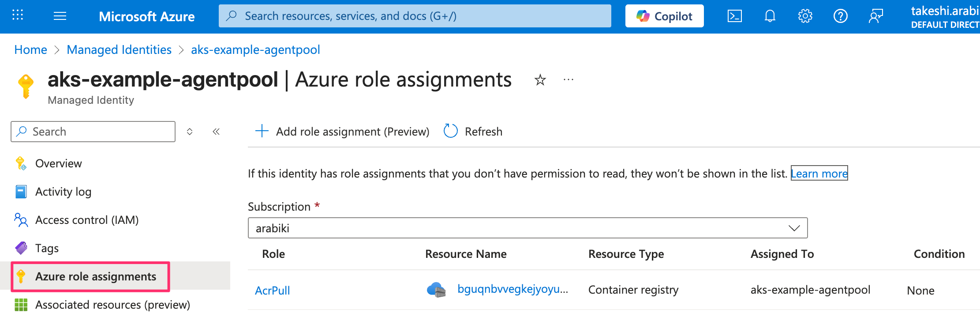Open the notifications bell
Image resolution: width=980 pixels, height=325 pixels.
pos(770,16)
